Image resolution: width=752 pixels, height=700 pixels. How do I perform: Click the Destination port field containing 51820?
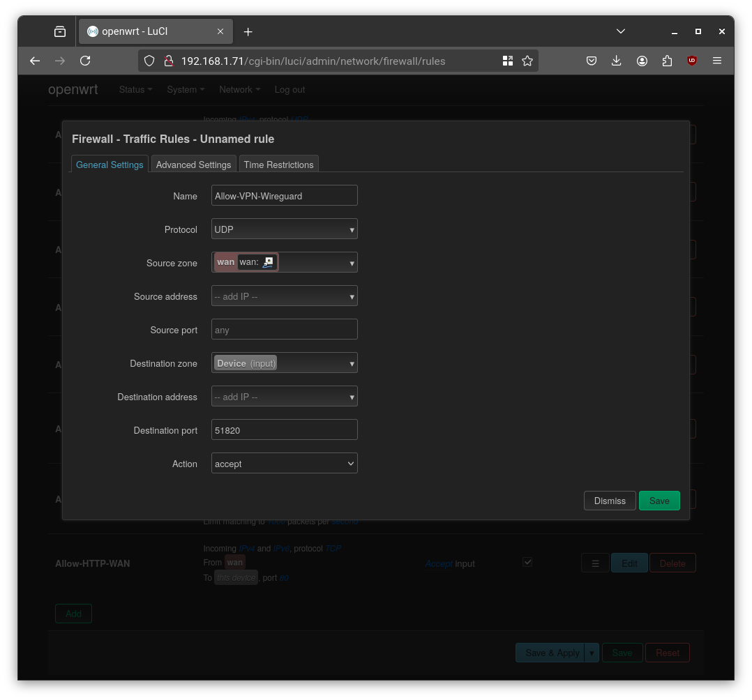284,429
